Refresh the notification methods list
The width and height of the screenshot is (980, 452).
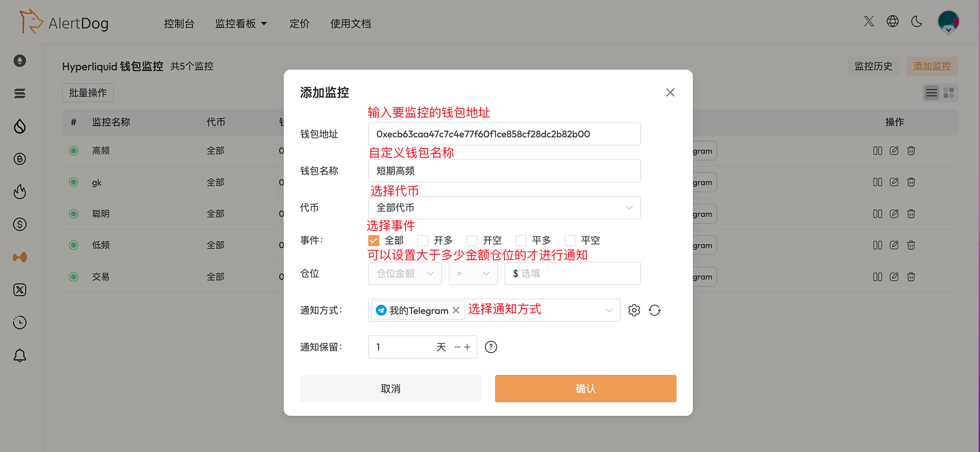pos(655,310)
